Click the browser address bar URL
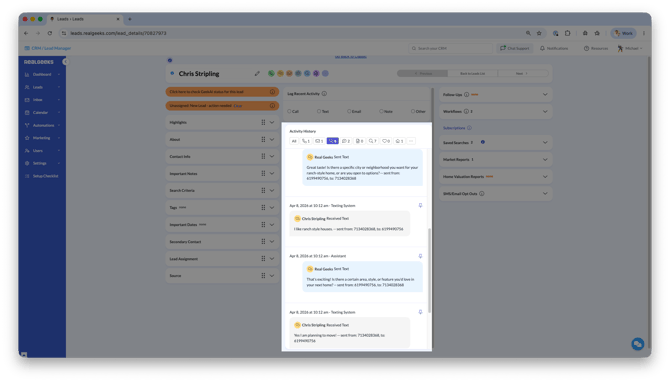The height and width of the screenshot is (382, 670). pos(118,33)
